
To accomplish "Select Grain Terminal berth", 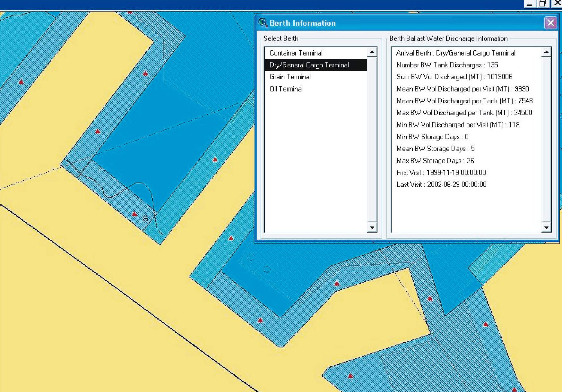I will click(290, 77).
